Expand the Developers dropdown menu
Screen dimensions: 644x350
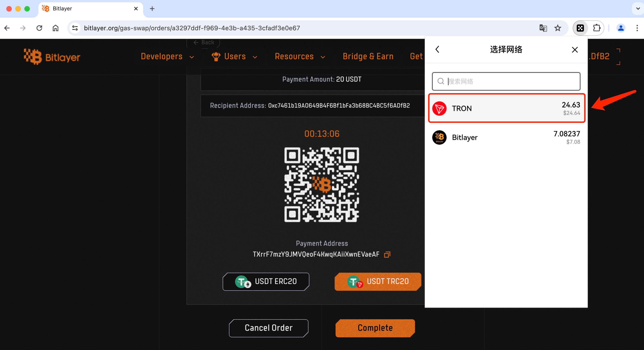click(x=167, y=57)
